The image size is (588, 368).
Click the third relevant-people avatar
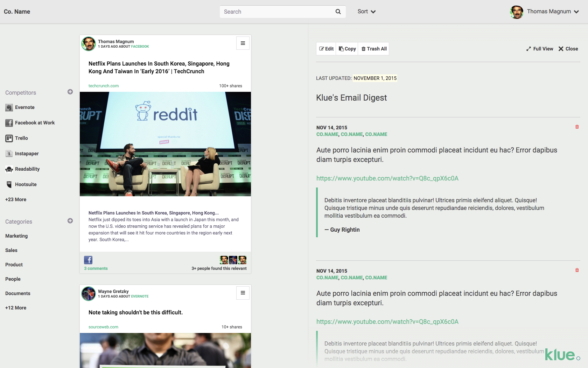pyautogui.click(x=242, y=260)
